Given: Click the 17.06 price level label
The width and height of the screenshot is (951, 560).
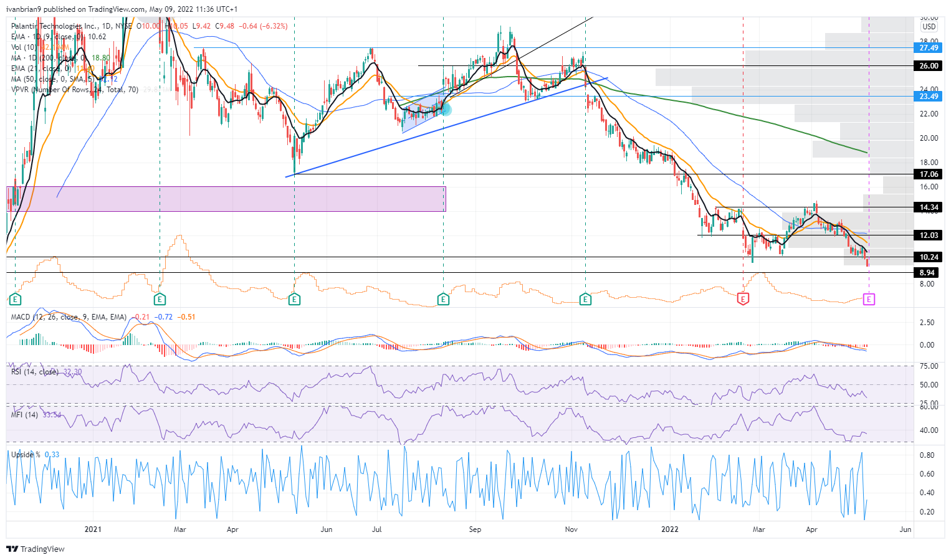Looking at the screenshot, I should click(929, 174).
